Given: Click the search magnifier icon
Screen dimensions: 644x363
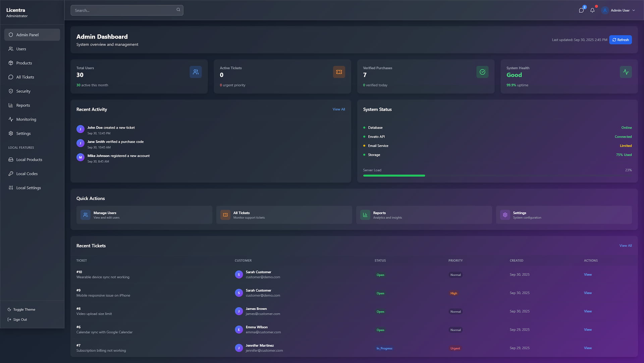Looking at the screenshot, I should pyautogui.click(x=178, y=10).
